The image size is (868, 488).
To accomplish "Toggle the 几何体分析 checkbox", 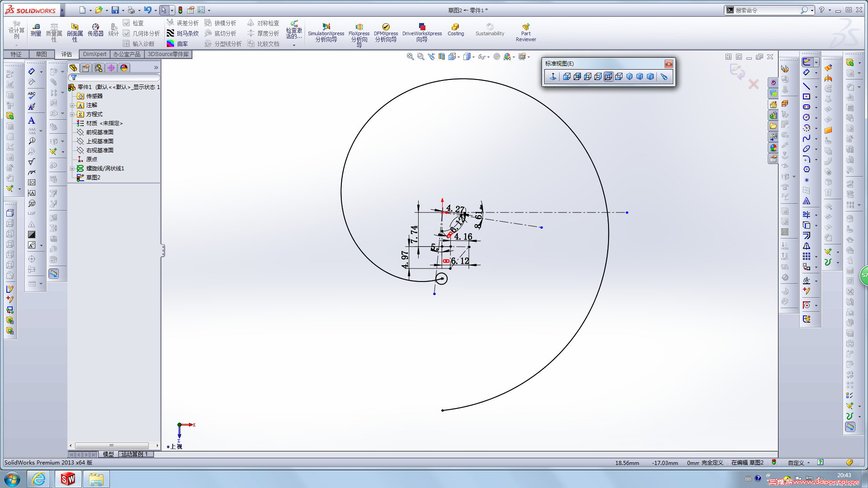I will click(127, 33).
